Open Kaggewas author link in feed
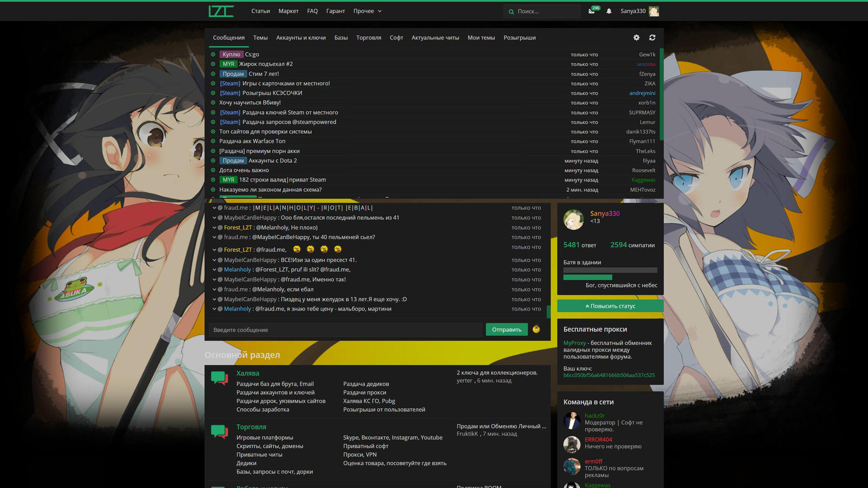 coord(643,180)
